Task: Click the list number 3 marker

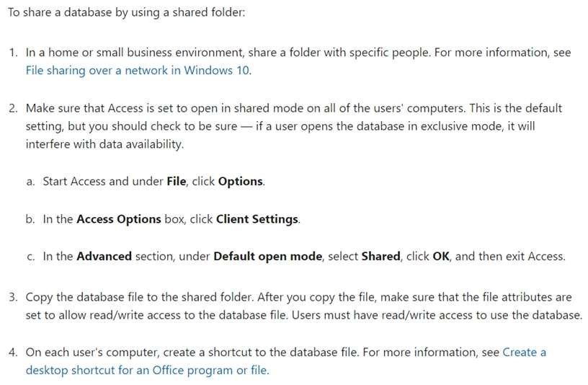Action: tap(13, 297)
